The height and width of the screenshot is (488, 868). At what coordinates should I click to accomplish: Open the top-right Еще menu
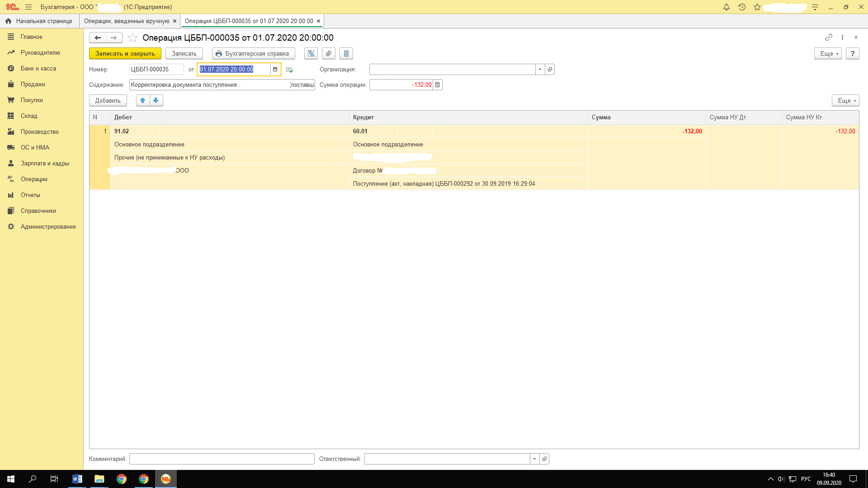click(x=828, y=53)
